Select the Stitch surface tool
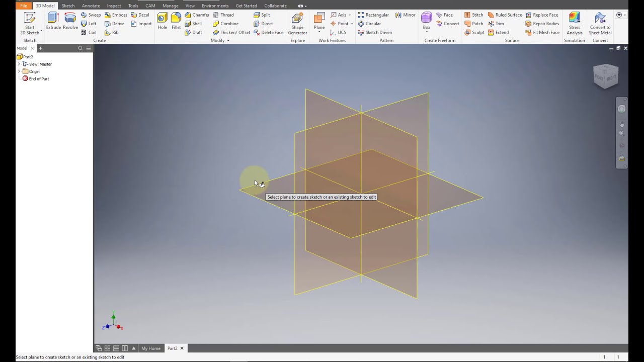Image resolution: width=644 pixels, height=362 pixels. click(x=473, y=15)
